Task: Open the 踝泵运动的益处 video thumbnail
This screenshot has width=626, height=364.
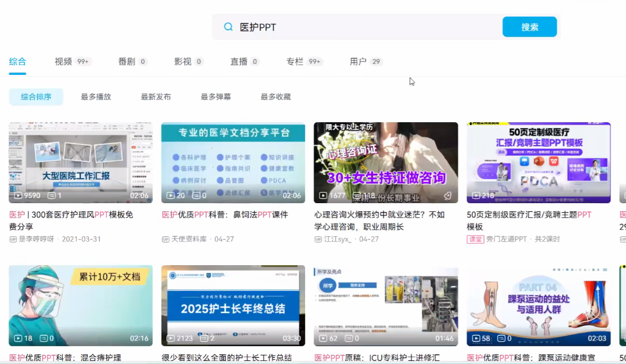Action: (x=539, y=305)
